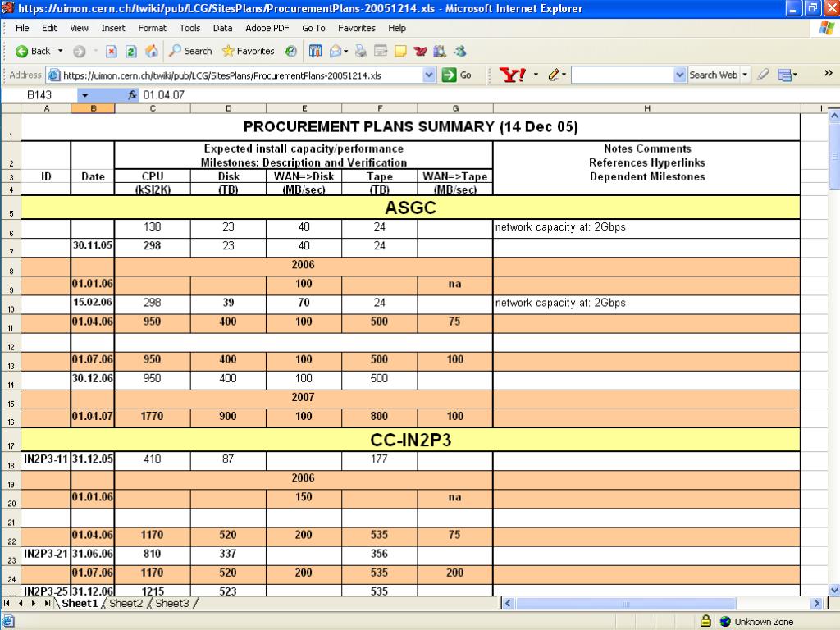This screenshot has height=630, width=840.
Task: Click the horizontal scrollbar left arrow
Action: coord(509,603)
